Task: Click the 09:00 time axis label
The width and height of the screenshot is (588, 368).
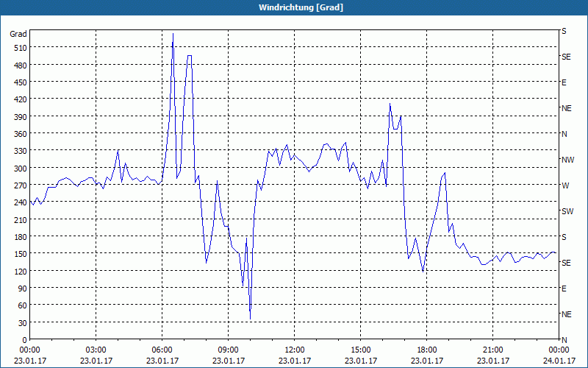Action: tap(229, 350)
